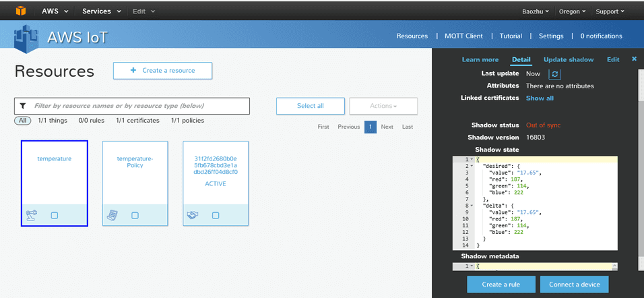Click Shadow version value 16803
Screen dimensions: 644x298
(535, 138)
